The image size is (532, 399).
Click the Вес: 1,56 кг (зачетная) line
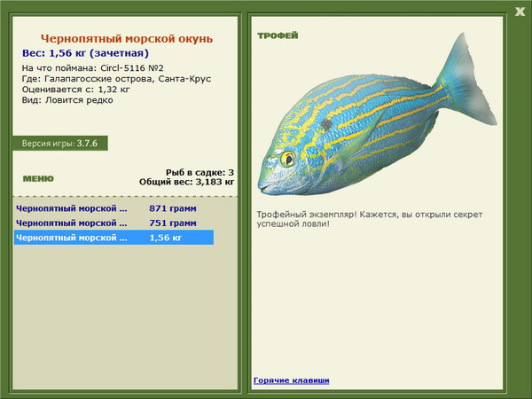pos(85,53)
